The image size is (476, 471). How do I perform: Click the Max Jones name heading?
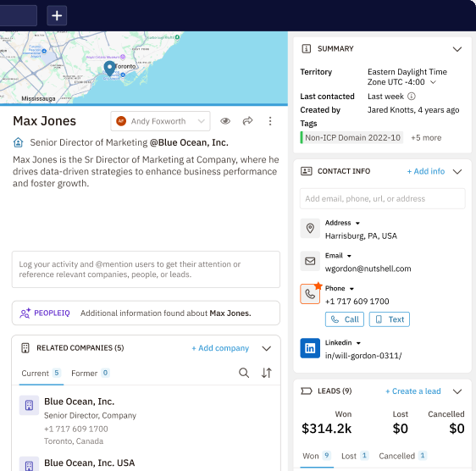[44, 121]
